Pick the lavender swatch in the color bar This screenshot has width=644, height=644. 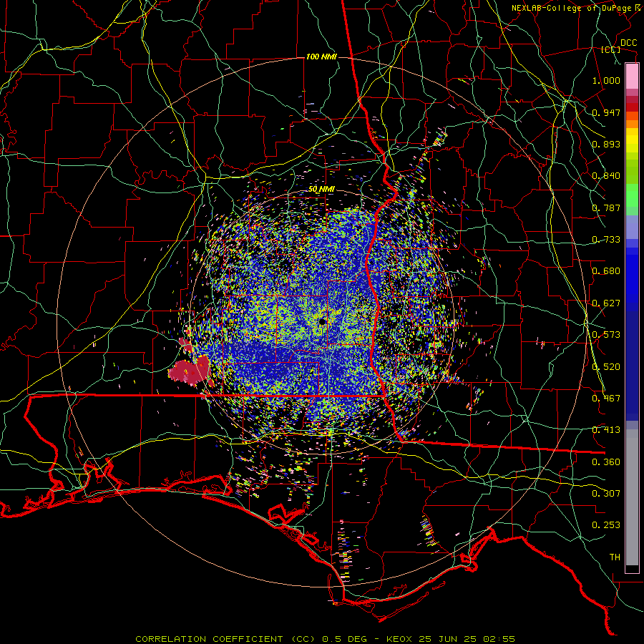[632, 227]
